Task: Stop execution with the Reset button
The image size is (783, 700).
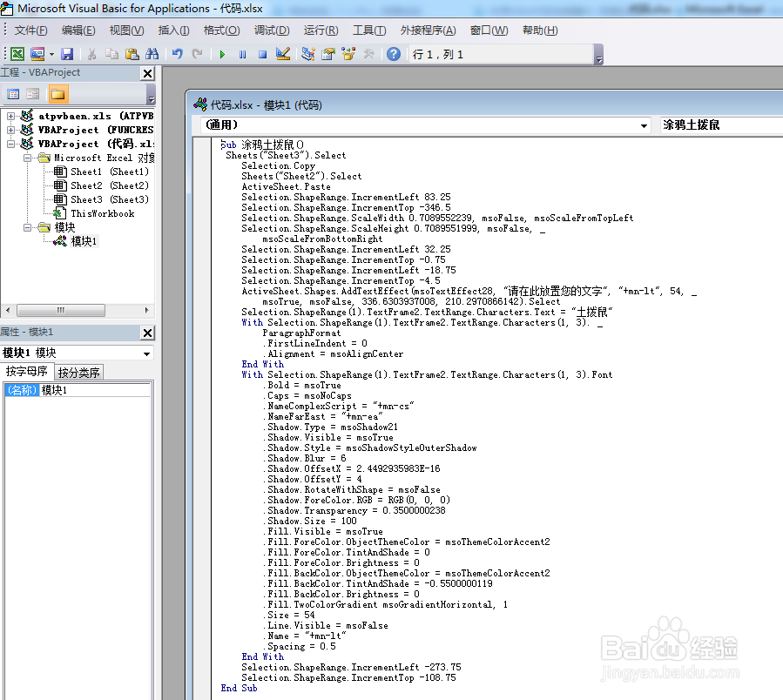Action: pyautogui.click(x=262, y=54)
